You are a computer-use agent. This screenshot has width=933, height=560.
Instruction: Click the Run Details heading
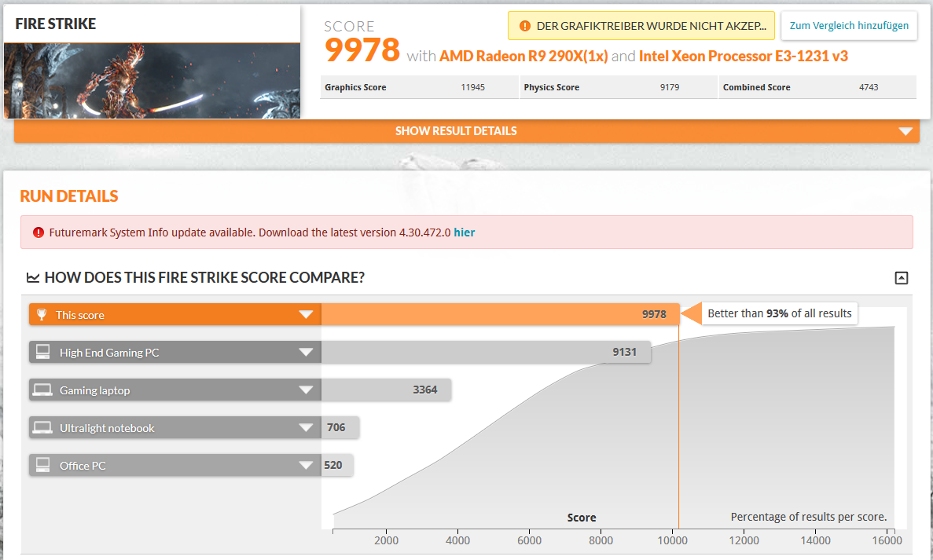69,196
